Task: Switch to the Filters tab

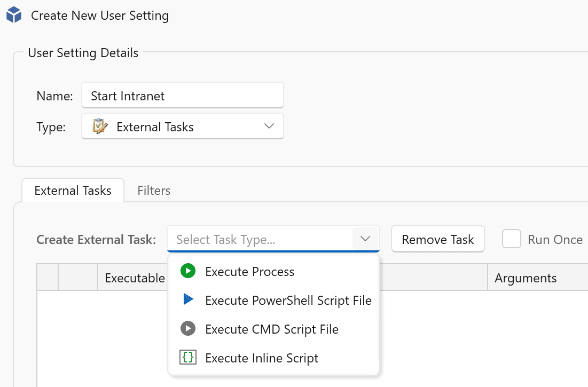Action: [154, 191]
